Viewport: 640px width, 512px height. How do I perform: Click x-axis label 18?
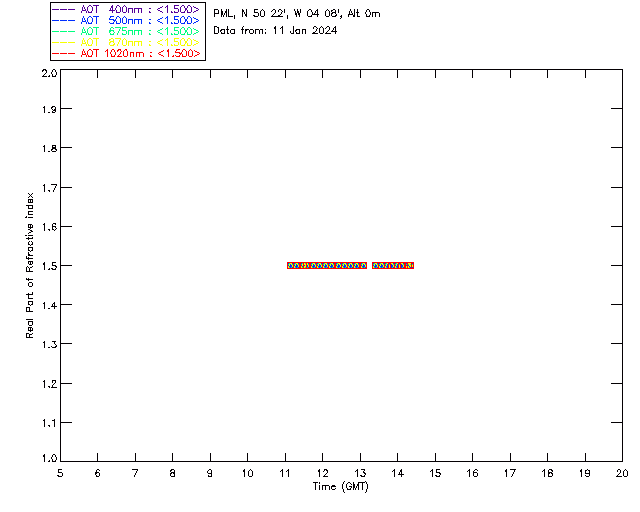(547, 473)
